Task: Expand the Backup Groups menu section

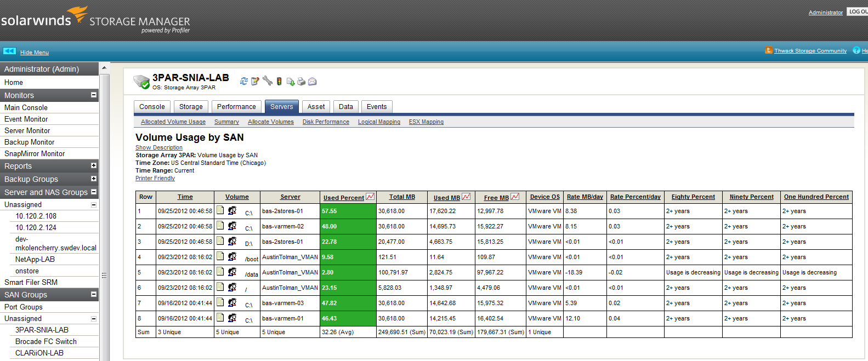Action: (x=93, y=179)
